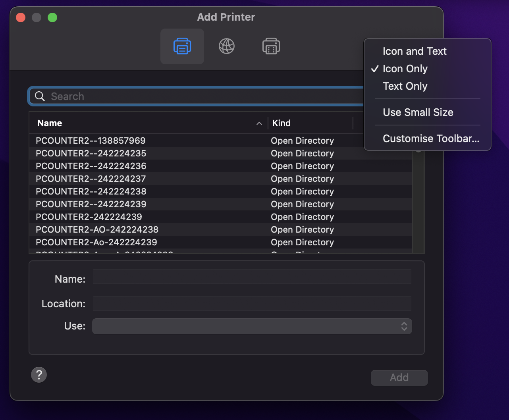Enable "Use Small Size" toolbar option
This screenshot has height=420, width=509.
click(x=418, y=112)
